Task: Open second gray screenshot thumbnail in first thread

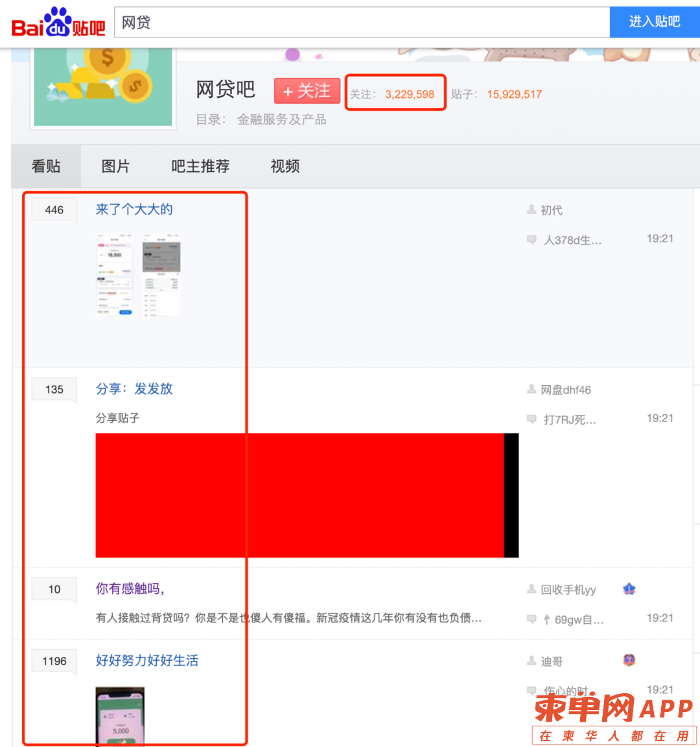Action: click(x=161, y=275)
